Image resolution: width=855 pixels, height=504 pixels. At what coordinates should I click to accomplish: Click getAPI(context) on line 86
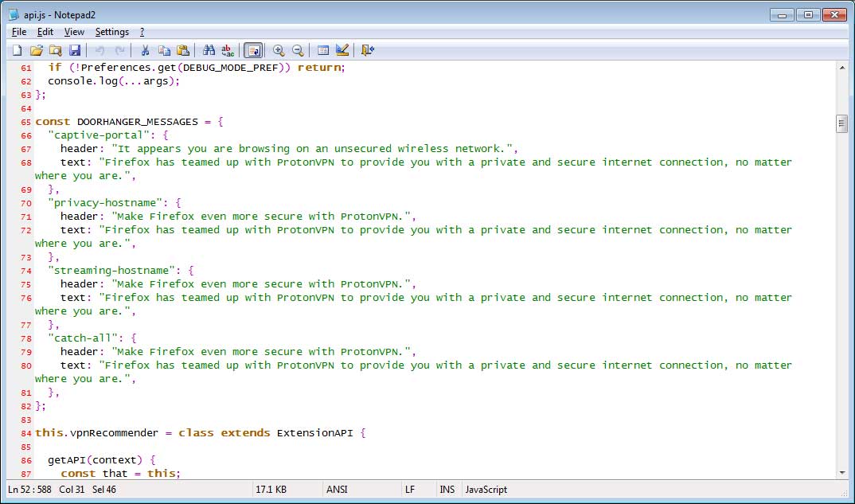tap(96, 460)
